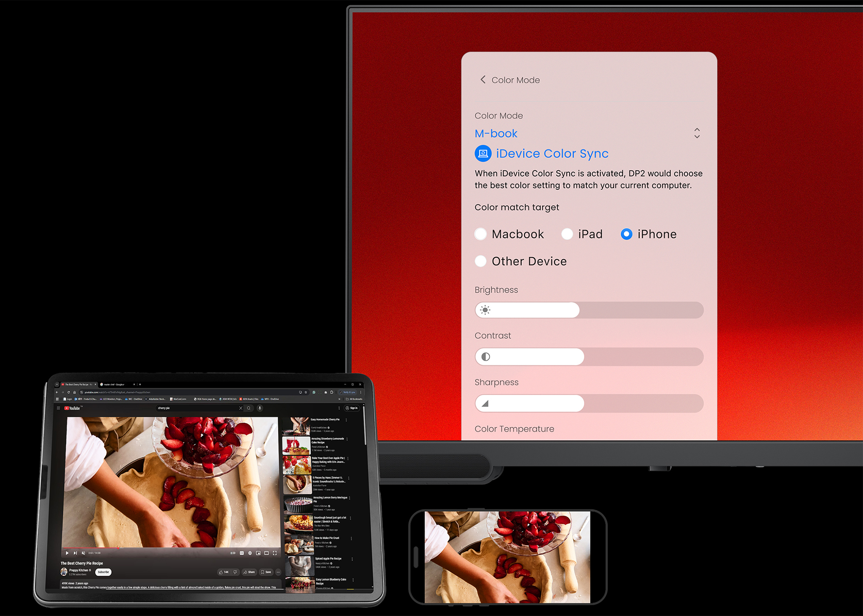Toggle closed captions on the video
The image size is (863, 616).
(241, 553)
